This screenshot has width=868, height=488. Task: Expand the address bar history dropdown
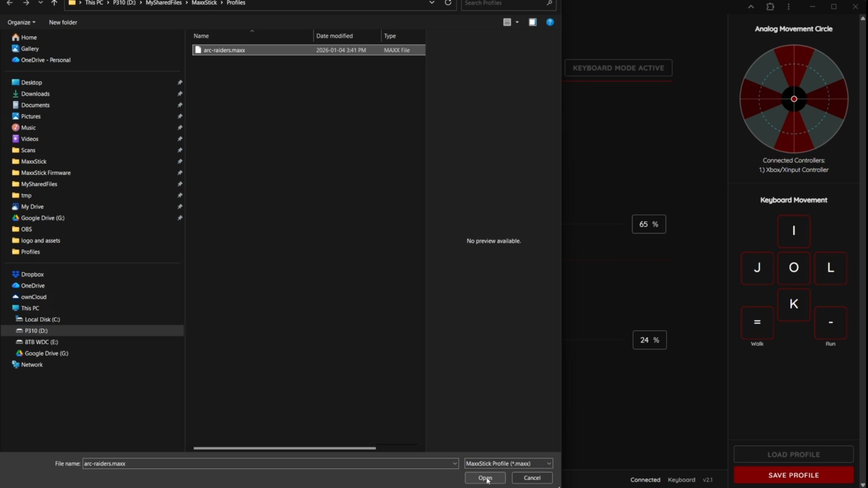432,3
